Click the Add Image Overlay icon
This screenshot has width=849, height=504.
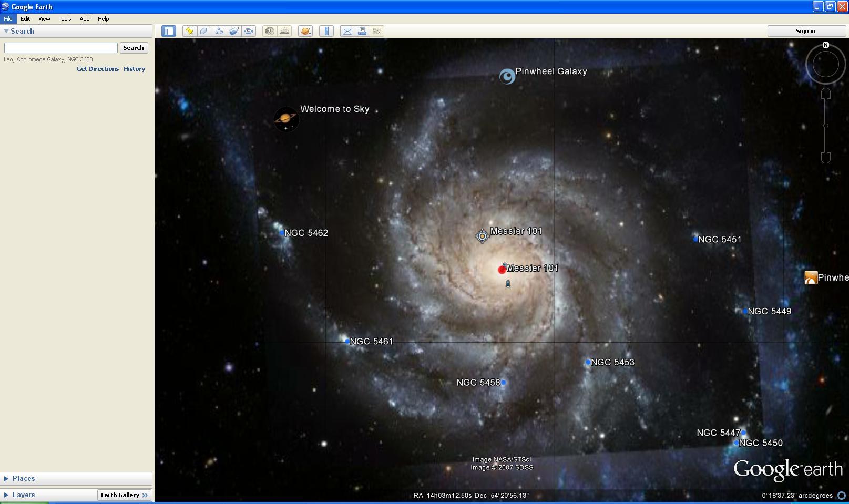[234, 31]
